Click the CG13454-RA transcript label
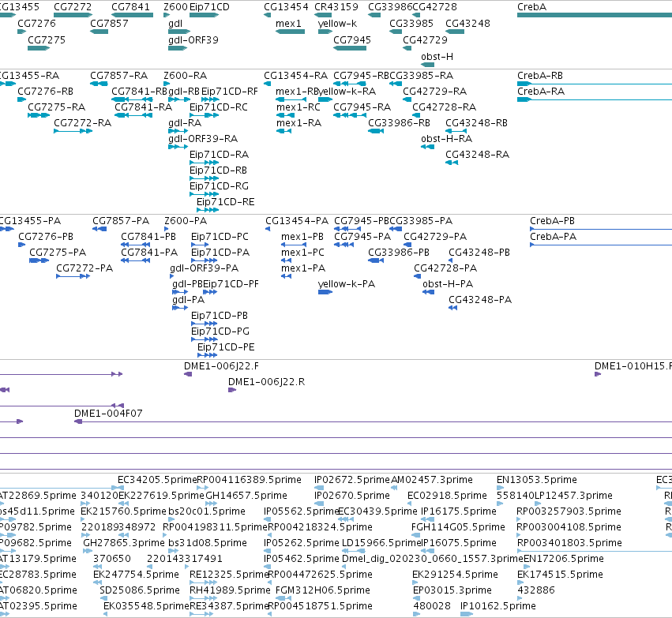Viewport: 672px width, 618px height. click(x=295, y=76)
